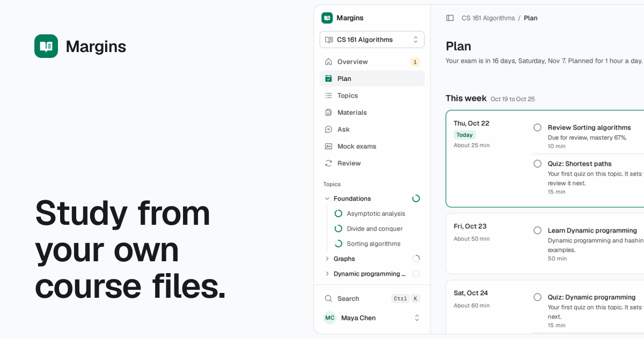Click the book icon in the course selector
644x338 pixels.
point(328,40)
